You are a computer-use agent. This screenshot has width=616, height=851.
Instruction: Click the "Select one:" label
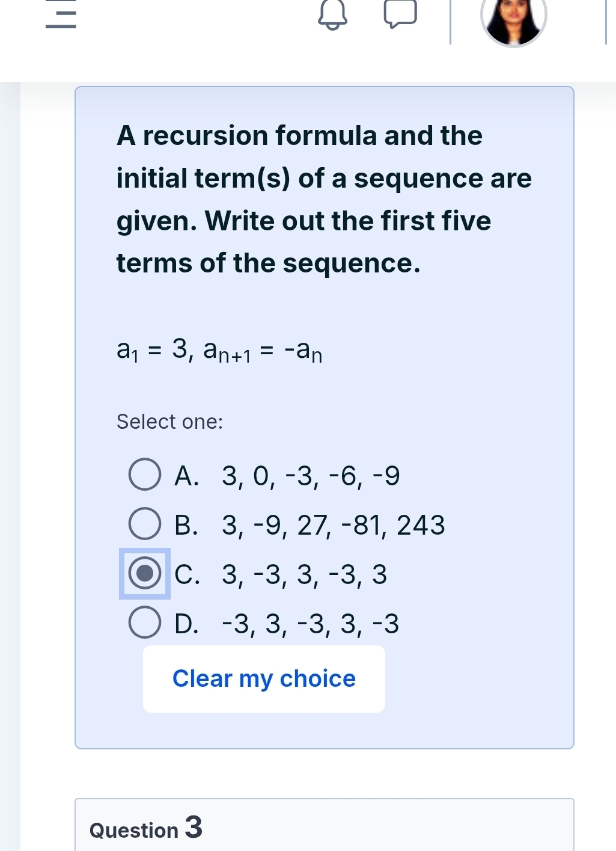[x=169, y=422]
